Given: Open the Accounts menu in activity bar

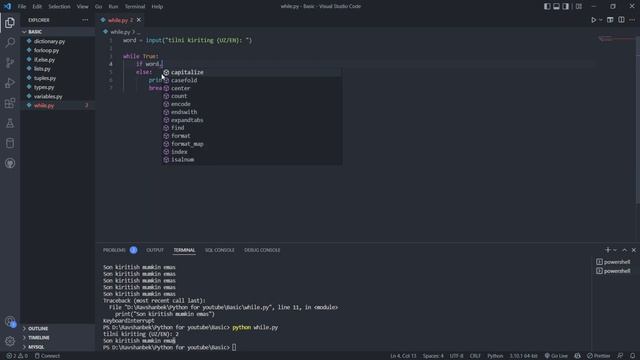Looking at the screenshot, I should click(10, 322).
